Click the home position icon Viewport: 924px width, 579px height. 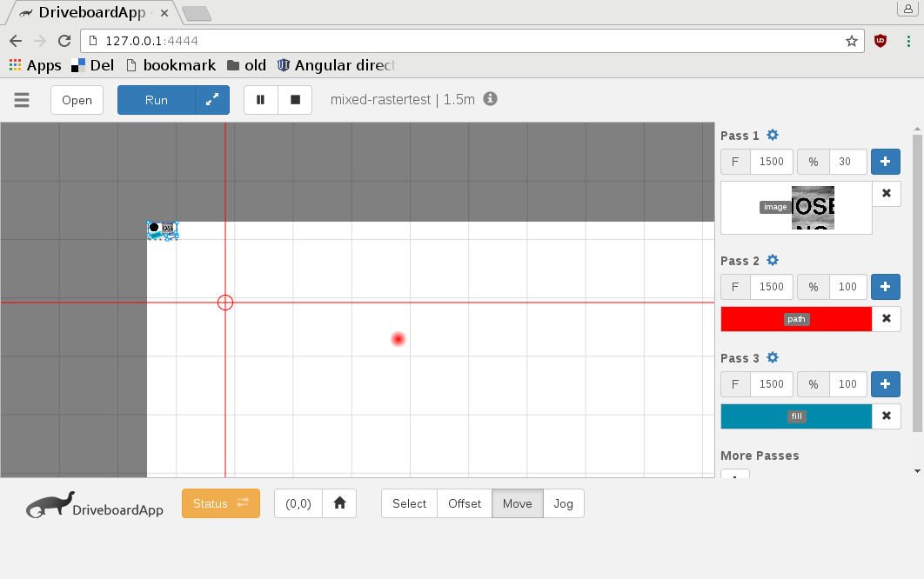point(339,503)
